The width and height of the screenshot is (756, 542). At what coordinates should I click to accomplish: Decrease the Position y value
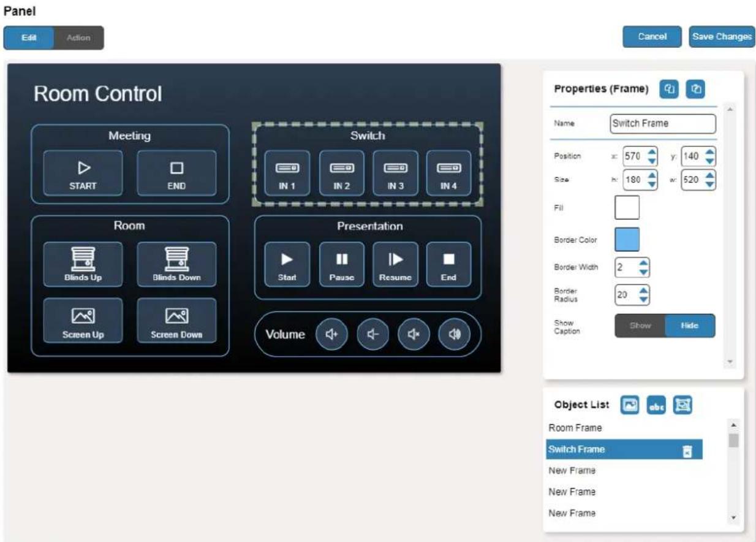pyautogui.click(x=709, y=161)
